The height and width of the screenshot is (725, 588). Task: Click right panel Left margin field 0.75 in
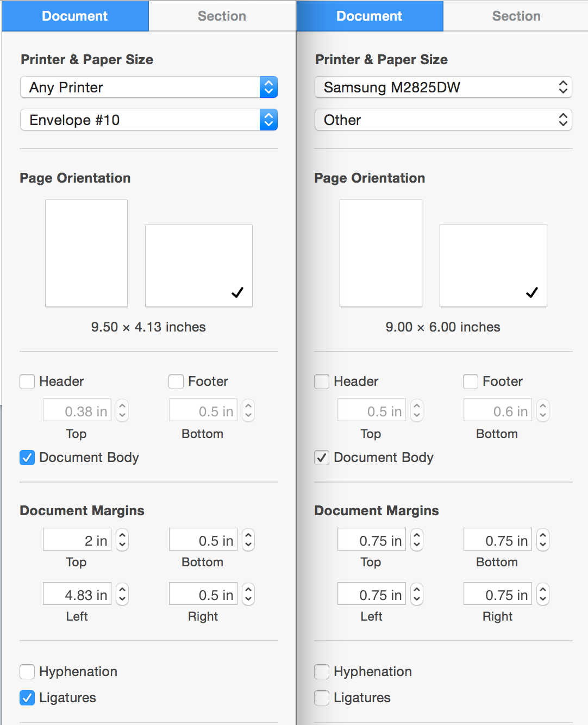tap(372, 594)
